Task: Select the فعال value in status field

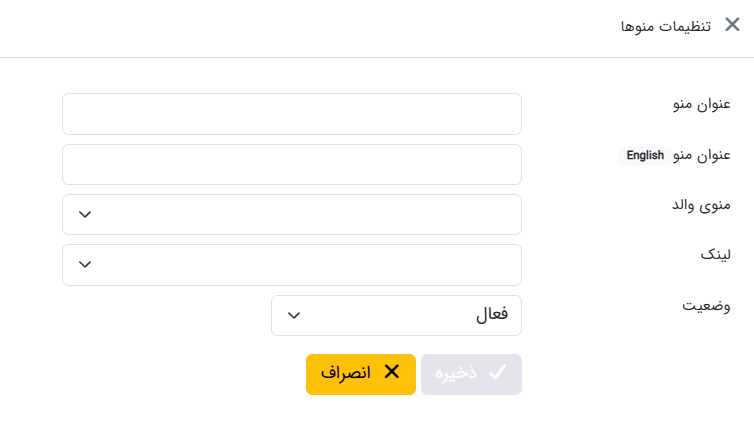Action: pos(491,315)
